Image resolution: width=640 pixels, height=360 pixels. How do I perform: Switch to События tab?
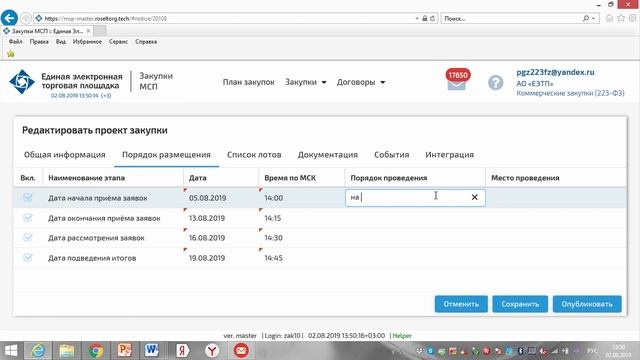pos(391,155)
